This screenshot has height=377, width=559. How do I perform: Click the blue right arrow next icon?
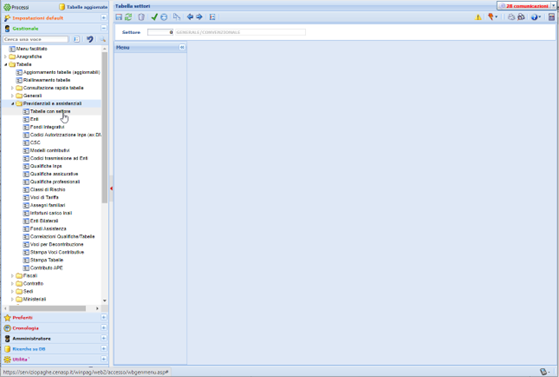point(199,17)
